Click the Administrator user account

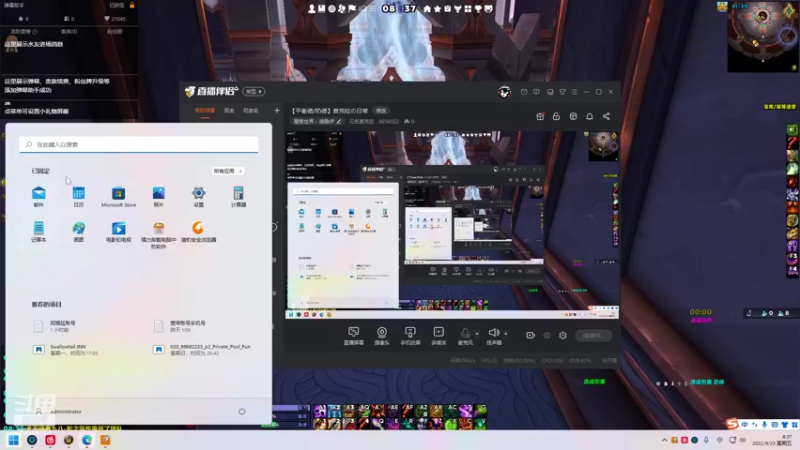pyautogui.click(x=59, y=411)
